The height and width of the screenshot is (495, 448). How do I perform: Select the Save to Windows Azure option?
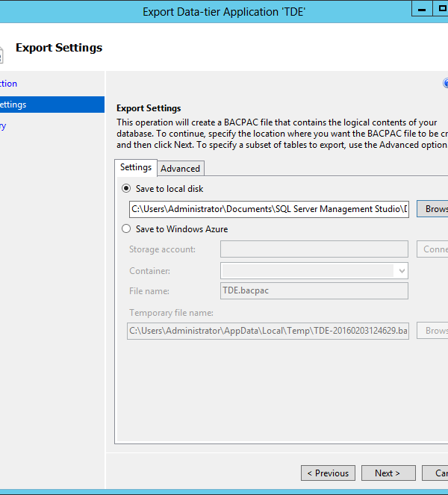point(126,228)
